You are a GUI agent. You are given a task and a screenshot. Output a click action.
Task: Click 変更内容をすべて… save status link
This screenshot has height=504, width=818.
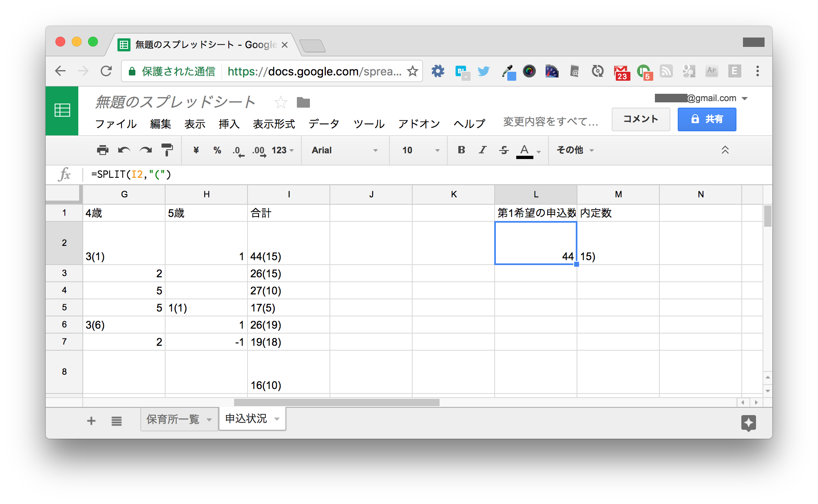click(550, 122)
